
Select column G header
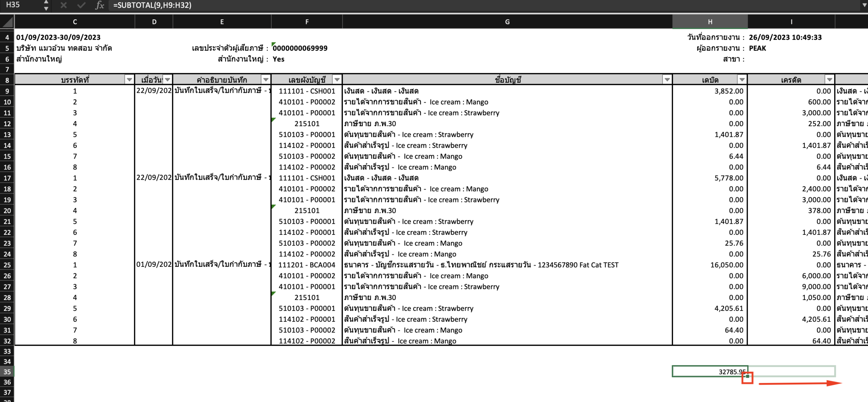point(507,22)
